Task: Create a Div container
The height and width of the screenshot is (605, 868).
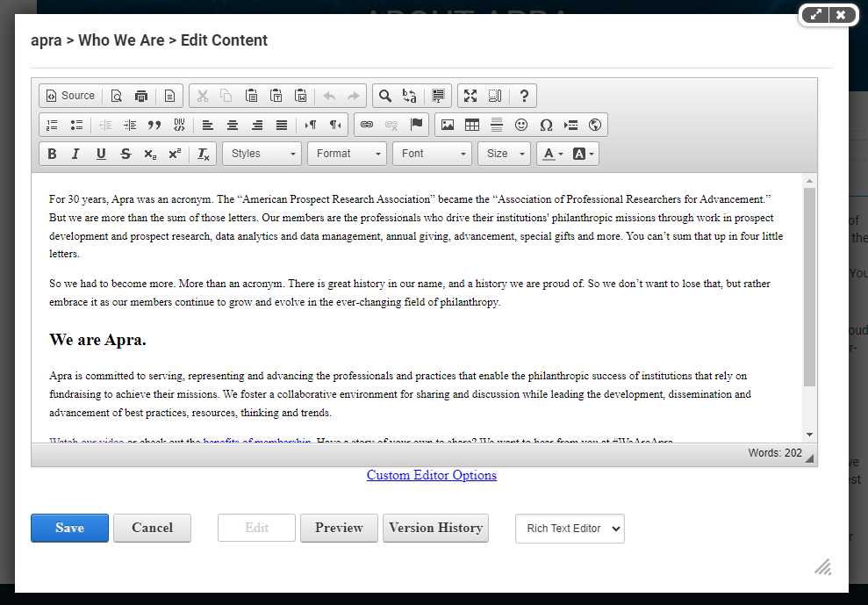Action: coord(179,126)
